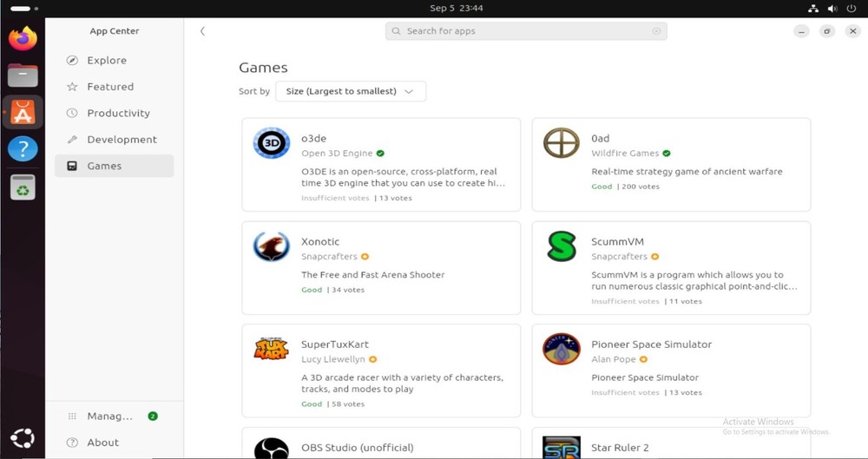Open the system volume menu
Screen dimensions: 868x459
coord(832,9)
